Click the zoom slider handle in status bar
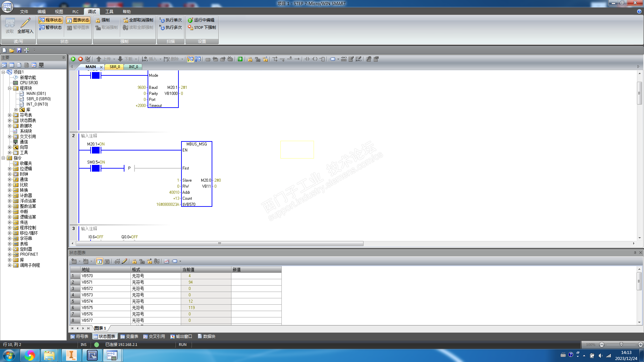This screenshot has height=362, width=644. 621,344
